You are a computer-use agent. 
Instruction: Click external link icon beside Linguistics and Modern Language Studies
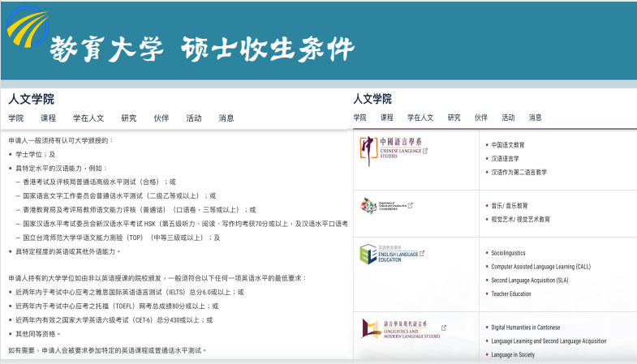coord(444,328)
